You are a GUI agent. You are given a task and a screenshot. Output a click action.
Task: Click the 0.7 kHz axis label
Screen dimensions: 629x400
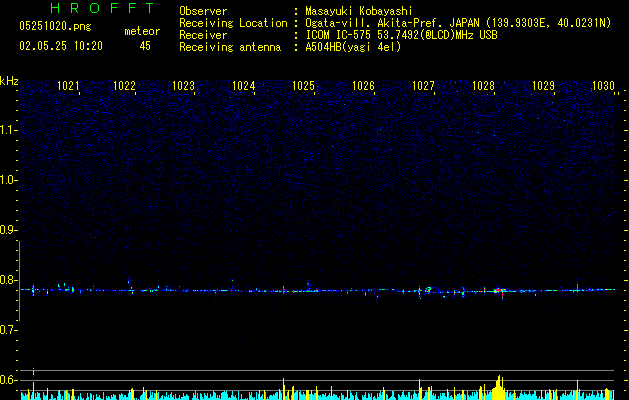(8, 330)
